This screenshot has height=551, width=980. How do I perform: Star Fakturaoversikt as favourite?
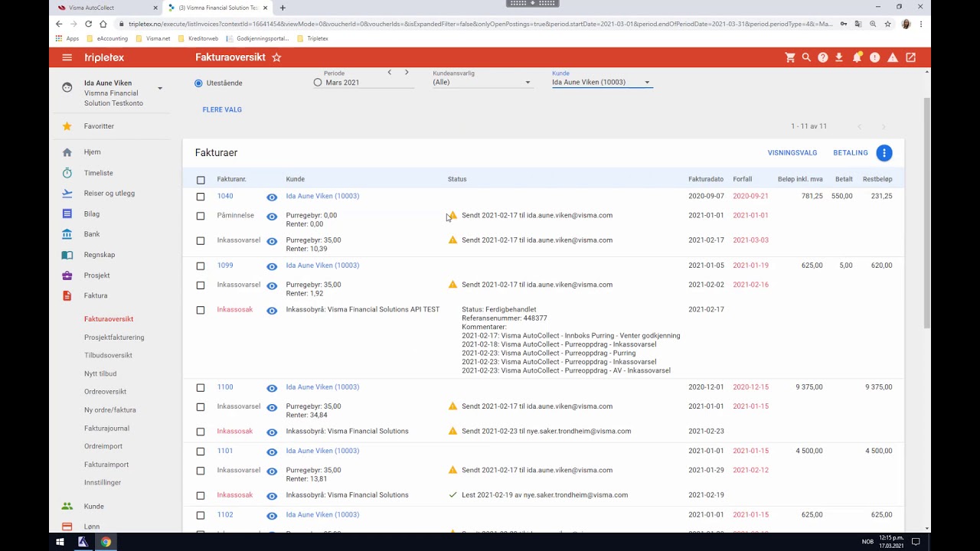[276, 57]
